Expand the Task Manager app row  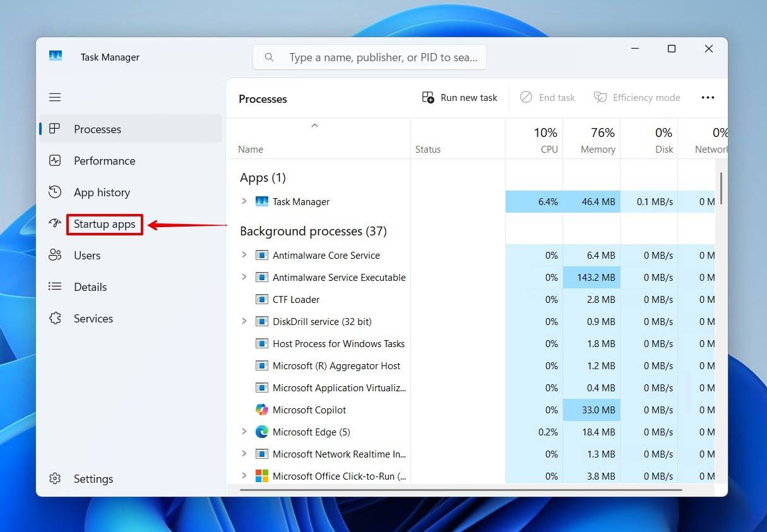tap(244, 201)
